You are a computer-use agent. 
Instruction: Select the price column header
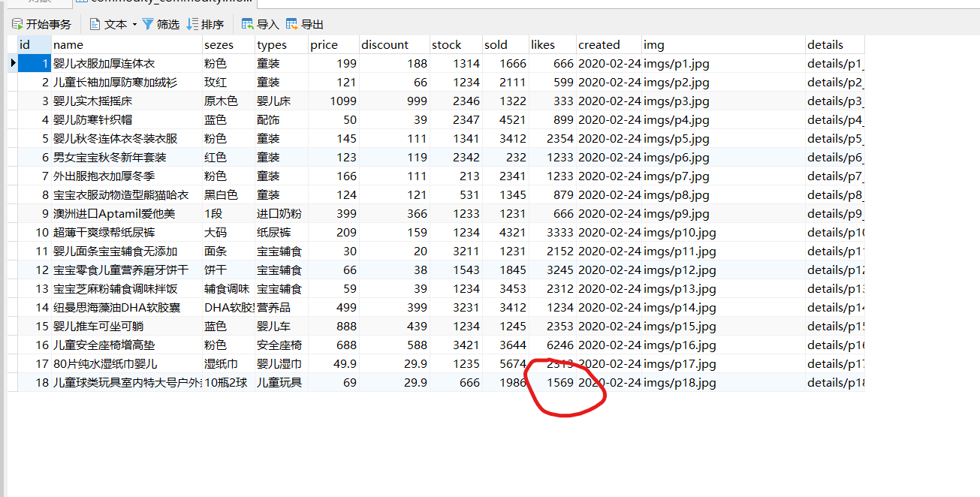[x=333, y=45]
